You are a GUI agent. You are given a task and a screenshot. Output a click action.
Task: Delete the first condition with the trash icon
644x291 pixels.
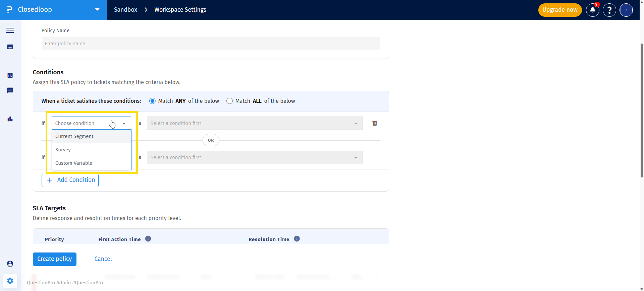pos(375,123)
